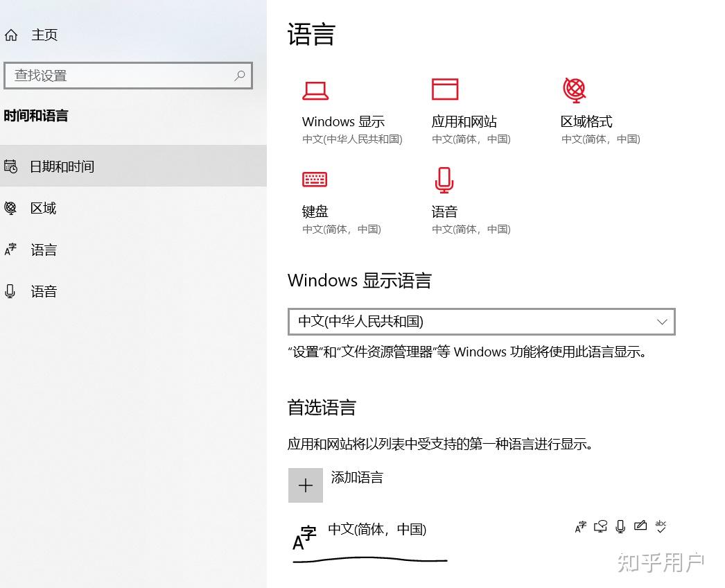Select 语言 in the sidebar
This screenshot has width=725, height=588.
133,250
